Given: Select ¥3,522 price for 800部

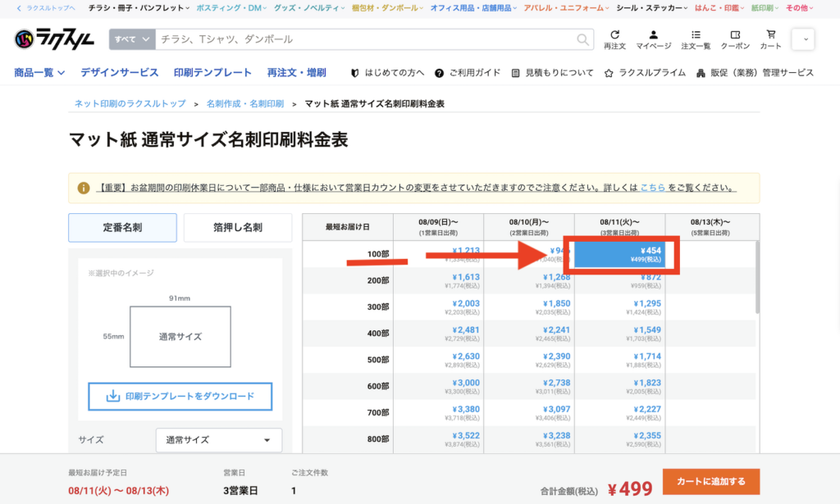Looking at the screenshot, I should (438, 439).
